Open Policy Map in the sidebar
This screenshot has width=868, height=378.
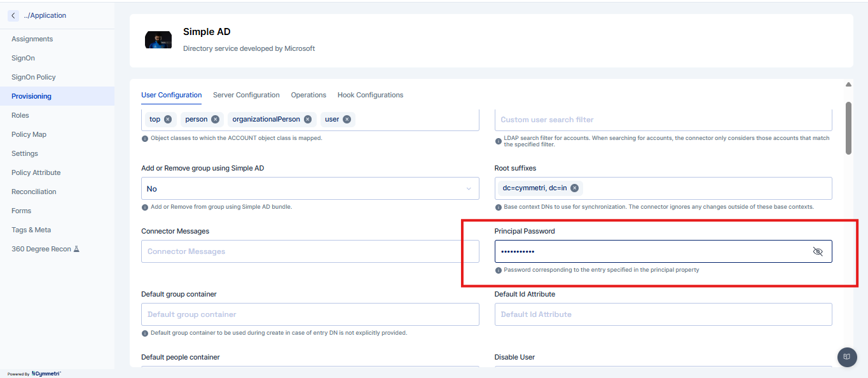click(x=57, y=134)
